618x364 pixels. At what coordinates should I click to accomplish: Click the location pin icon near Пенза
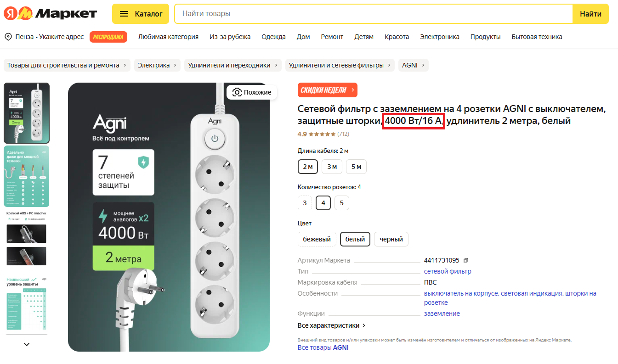pyautogui.click(x=8, y=37)
